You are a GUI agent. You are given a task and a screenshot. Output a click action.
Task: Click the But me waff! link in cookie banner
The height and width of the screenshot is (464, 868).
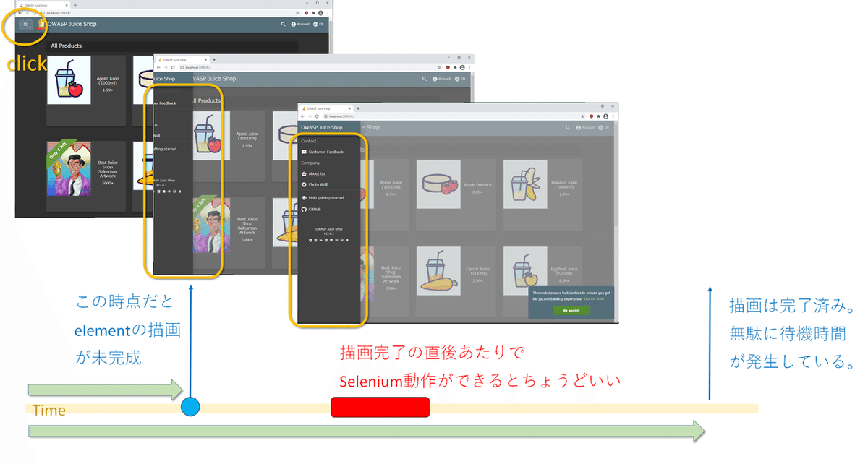(594, 299)
